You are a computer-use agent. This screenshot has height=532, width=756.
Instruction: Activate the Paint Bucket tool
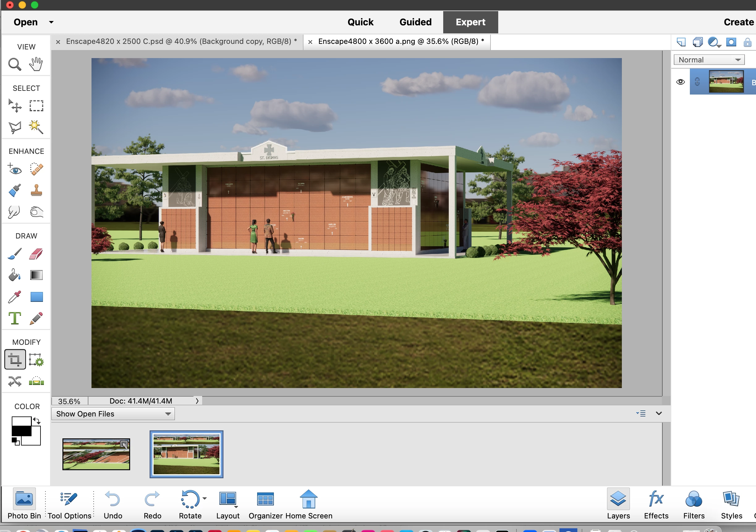point(15,275)
